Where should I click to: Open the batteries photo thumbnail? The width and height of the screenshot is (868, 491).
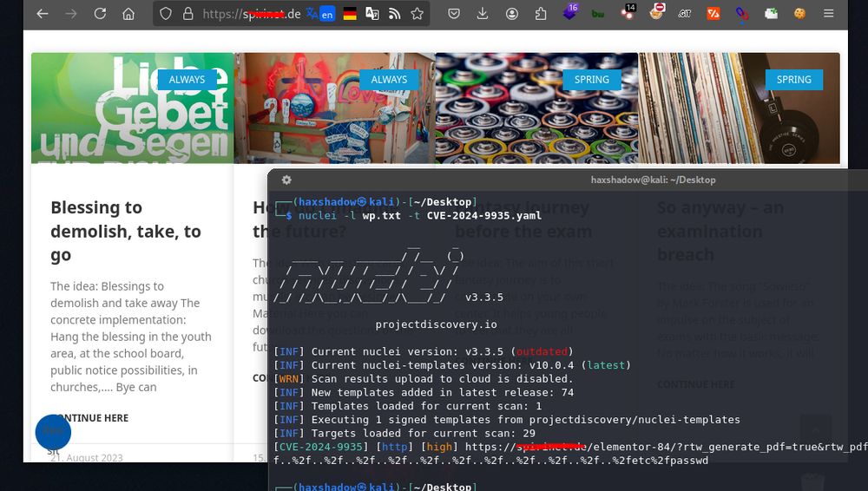click(x=536, y=108)
